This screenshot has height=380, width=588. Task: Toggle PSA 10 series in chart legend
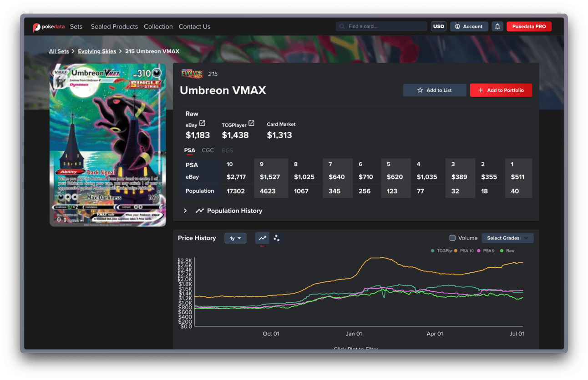pos(464,251)
